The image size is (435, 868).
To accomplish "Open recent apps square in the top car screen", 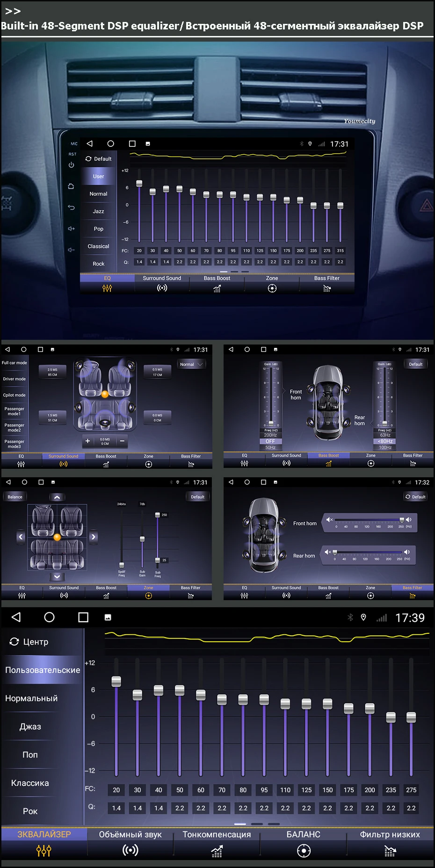I will [x=132, y=143].
